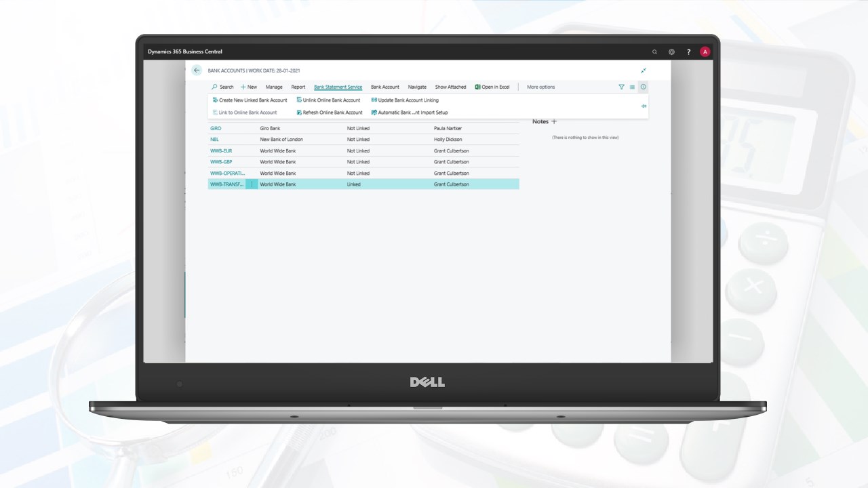Click 'Grant Culbertson' in the WWB-EUR row
868x488 pixels.
click(451, 150)
